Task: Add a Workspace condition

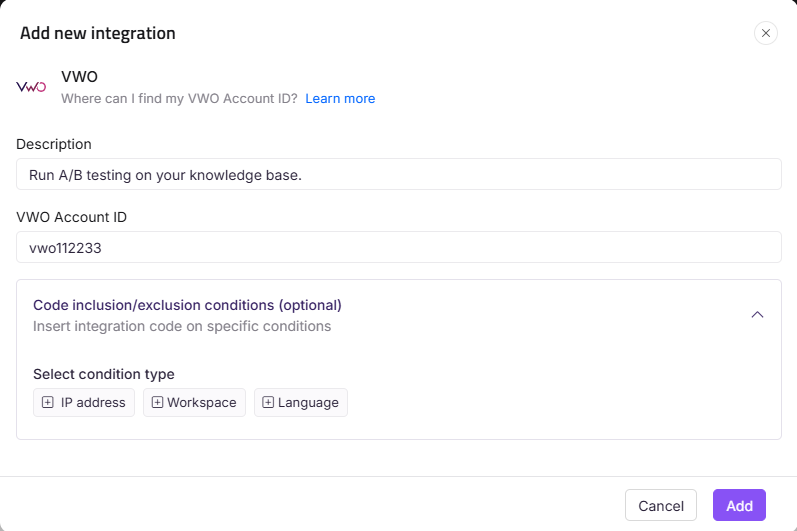Action: 194,402
